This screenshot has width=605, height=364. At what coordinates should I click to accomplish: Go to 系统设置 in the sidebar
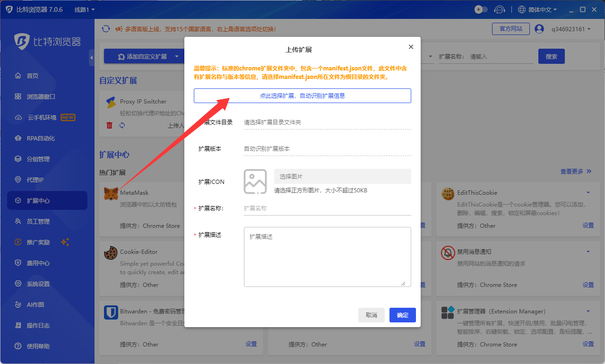point(38,284)
